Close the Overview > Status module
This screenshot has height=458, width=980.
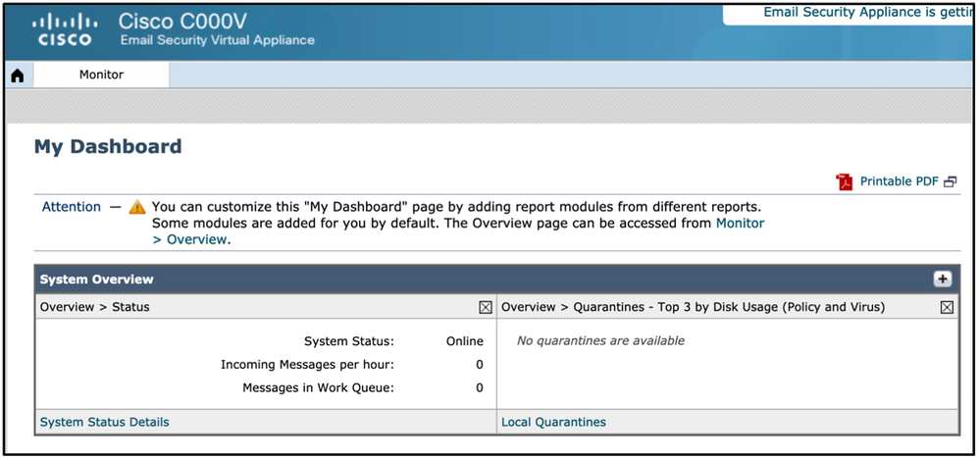pos(486,307)
